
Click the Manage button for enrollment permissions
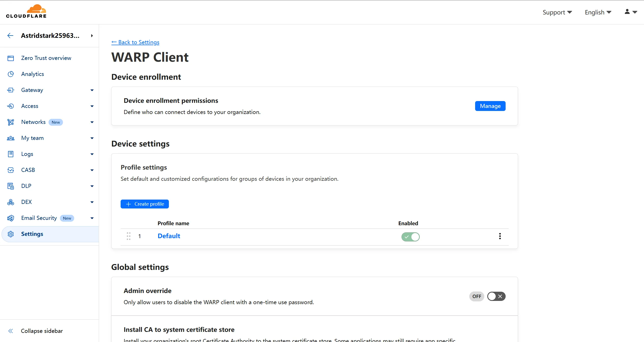click(490, 106)
